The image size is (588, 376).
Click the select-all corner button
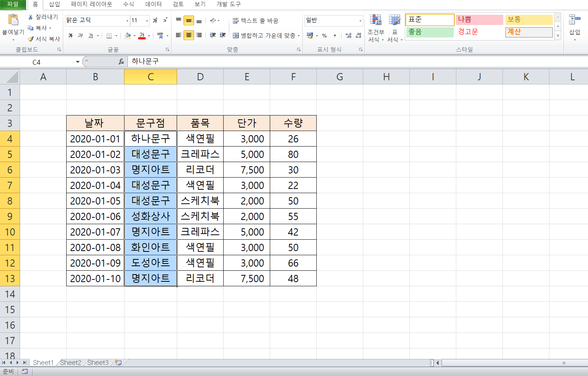pos(10,77)
